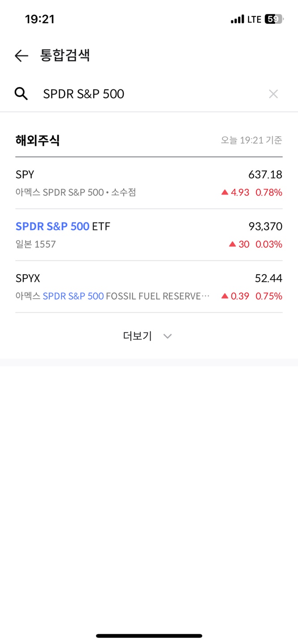Tap the red up triangle beside 0.39

click(225, 296)
